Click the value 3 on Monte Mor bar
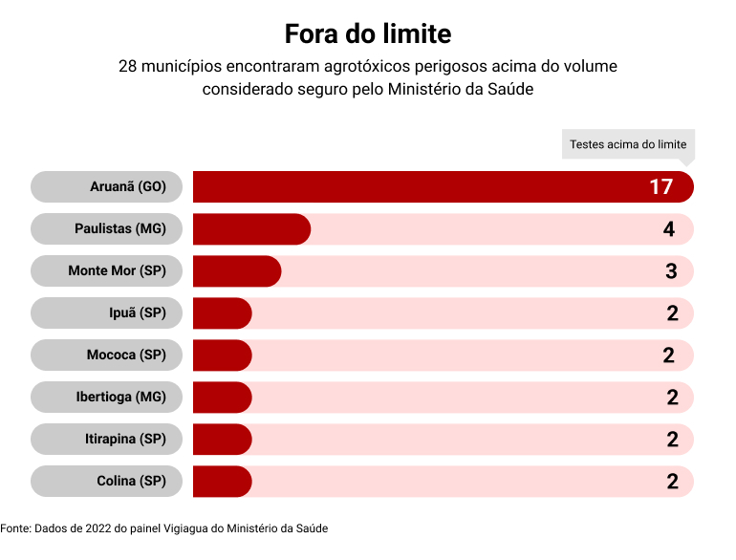736x560 pixels. [671, 271]
